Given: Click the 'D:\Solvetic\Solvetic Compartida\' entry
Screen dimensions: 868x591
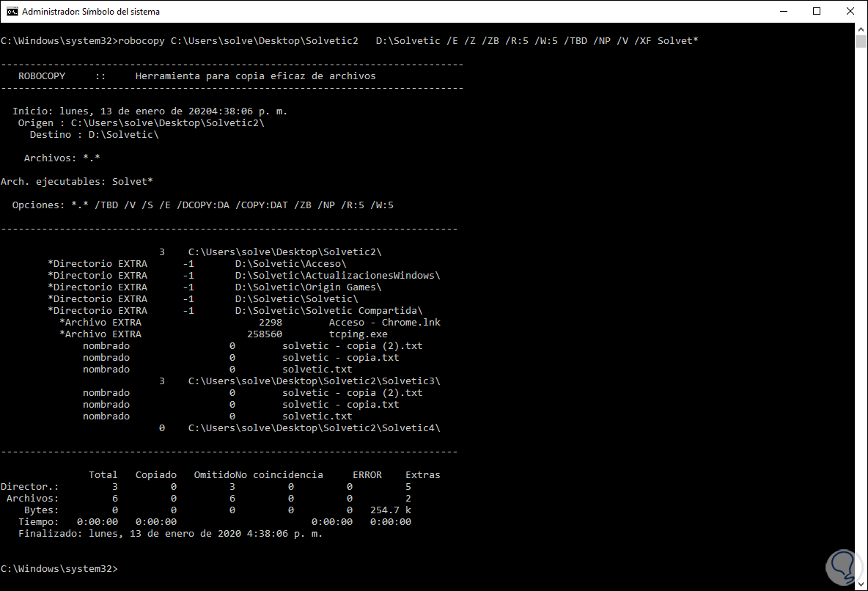Looking at the screenshot, I should pyautogui.click(x=329, y=311).
